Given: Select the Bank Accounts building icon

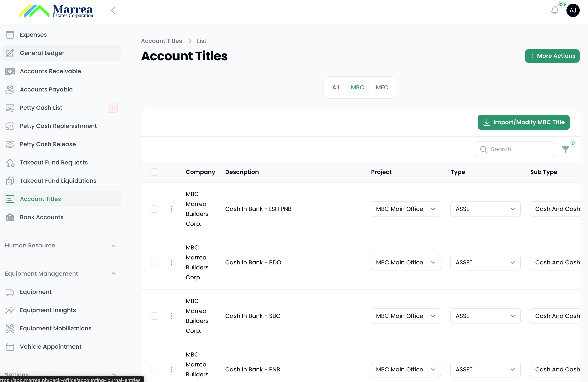Looking at the screenshot, I should [x=10, y=217].
